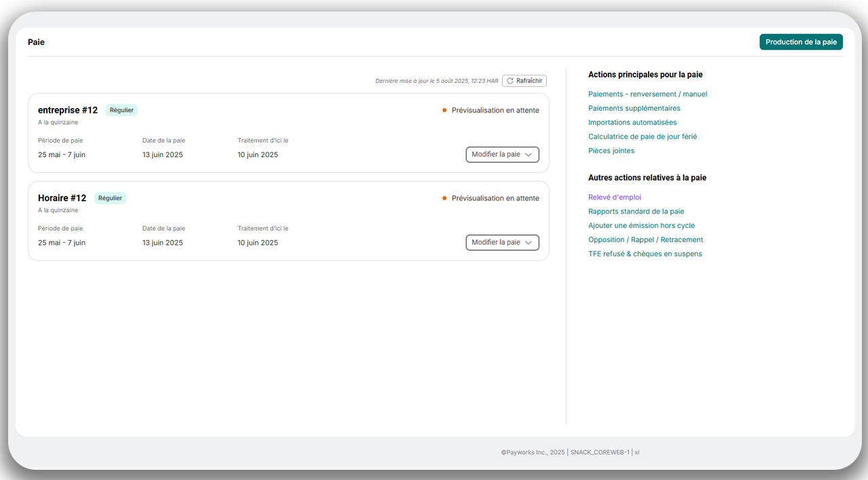This screenshot has width=868, height=480.
Task: Click the Régulier badge on entreprise #12
Action: pyautogui.click(x=122, y=110)
